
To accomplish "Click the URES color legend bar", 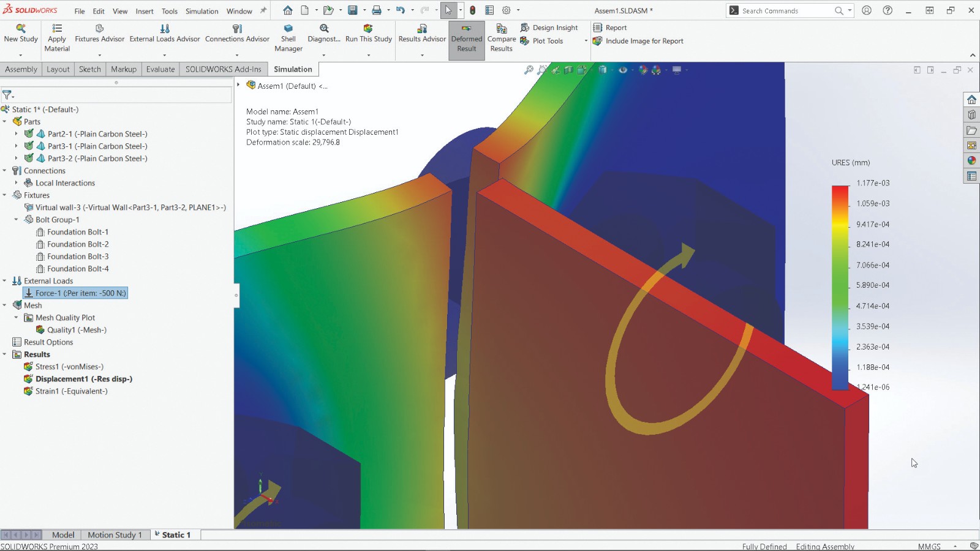I will 840,287.
